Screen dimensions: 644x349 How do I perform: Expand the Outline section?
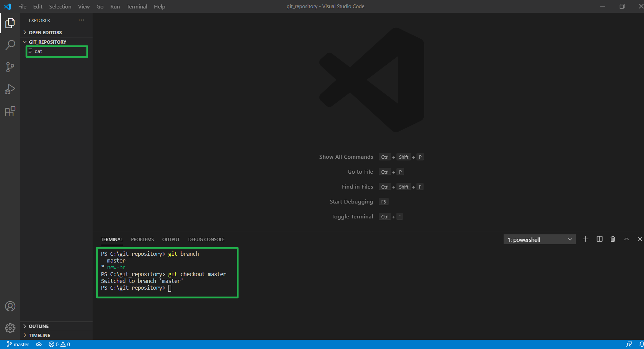[x=56, y=326]
